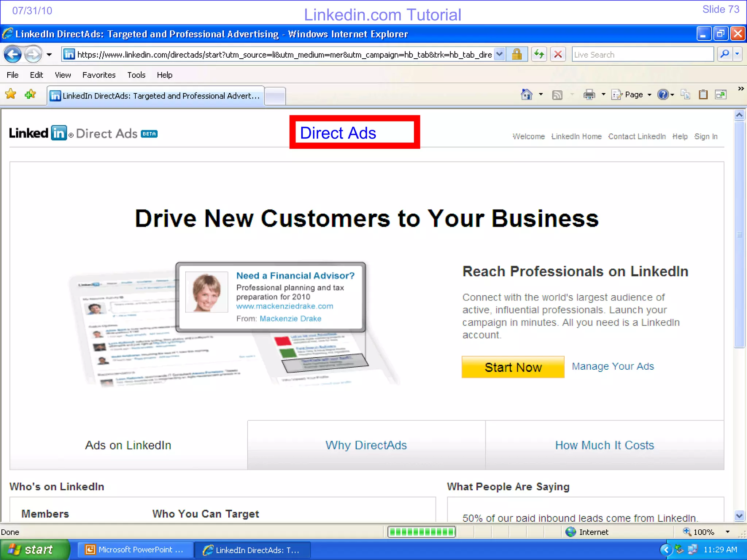Viewport: 747px width, 560px height.
Task: Switch to Microsoft PowerPoint taskbar button
Action: pos(135,550)
